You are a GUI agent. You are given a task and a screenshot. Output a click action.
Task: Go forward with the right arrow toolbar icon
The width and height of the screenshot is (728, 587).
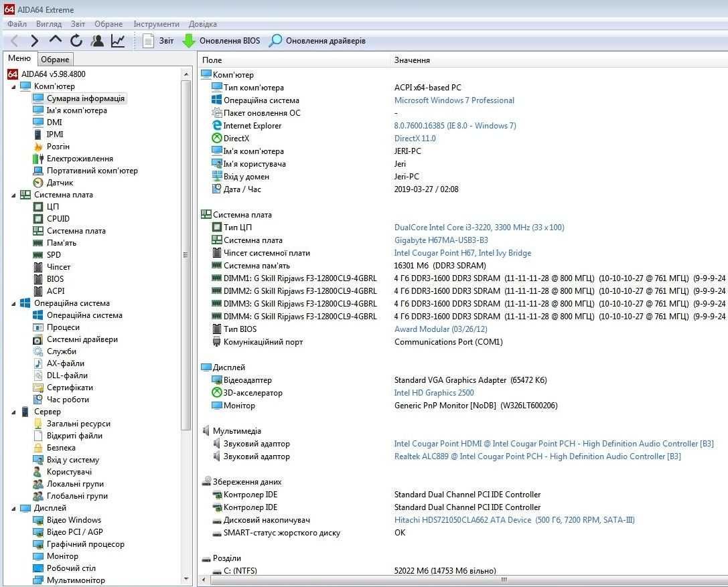click(x=34, y=41)
